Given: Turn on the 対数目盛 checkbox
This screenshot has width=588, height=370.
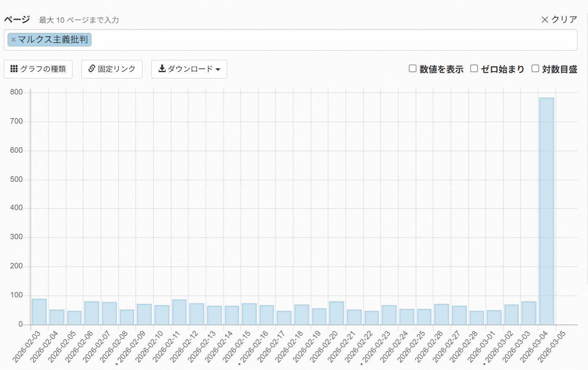Looking at the screenshot, I should click(535, 68).
